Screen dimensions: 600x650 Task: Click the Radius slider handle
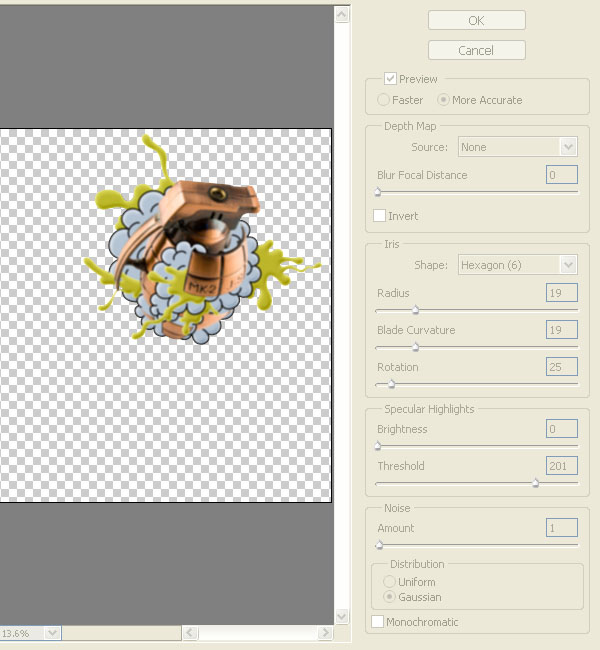pyautogui.click(x=415, y=310)
